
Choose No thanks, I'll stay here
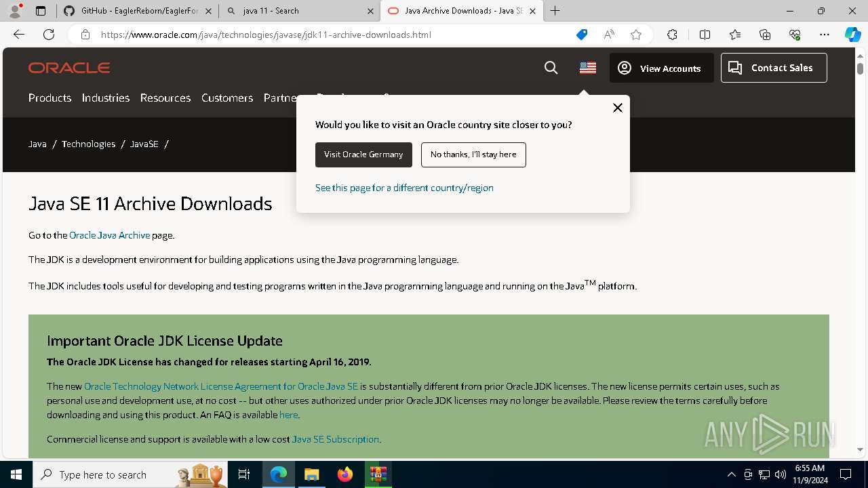(473, 155)
